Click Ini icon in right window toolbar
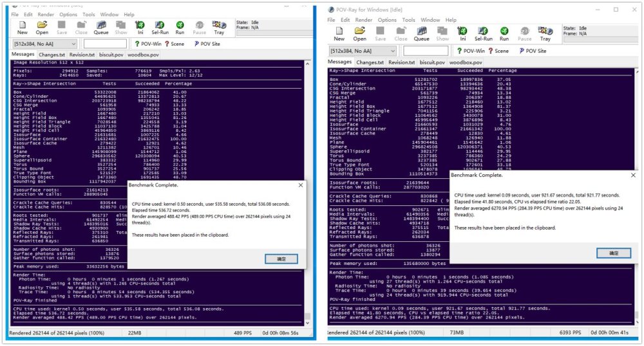644x346 pixels. tap(463, 34)
